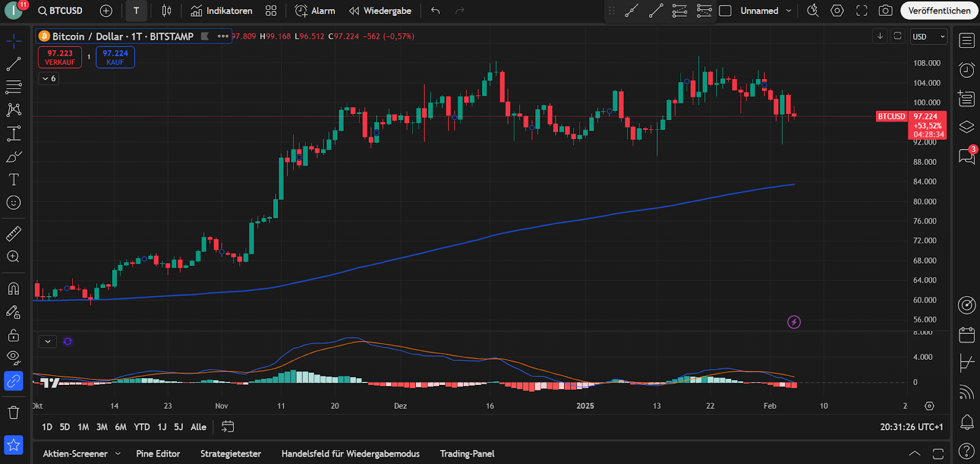
Task: Maximize the bottom panel
Action: pos(938,454)
